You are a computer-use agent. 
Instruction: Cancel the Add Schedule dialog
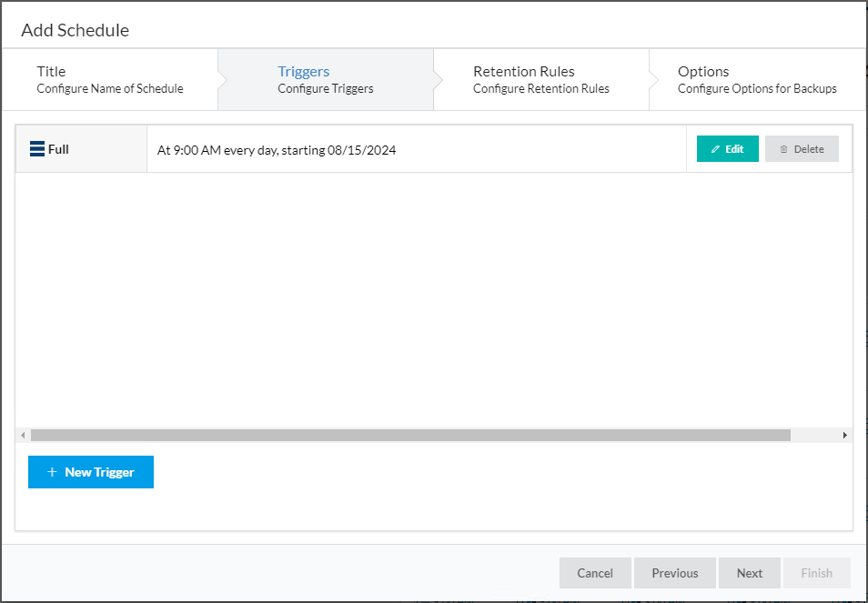(595, 573)
